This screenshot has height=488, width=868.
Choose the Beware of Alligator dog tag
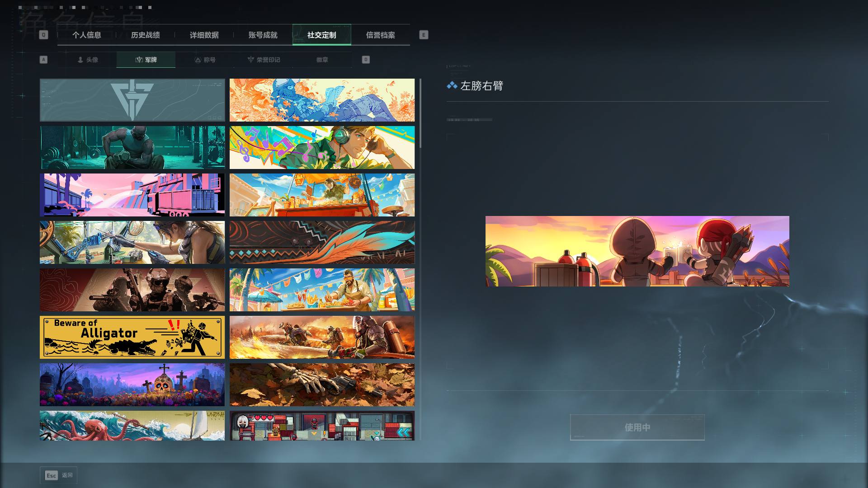(132, 338)
